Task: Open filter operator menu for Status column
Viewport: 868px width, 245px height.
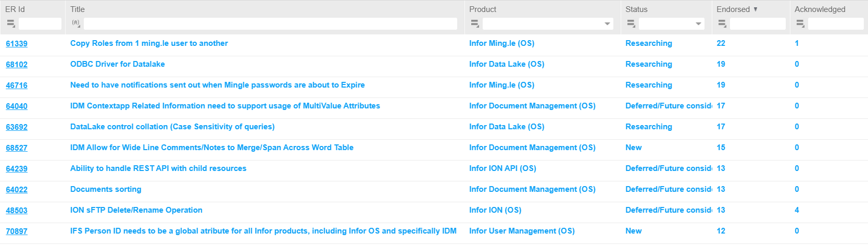Action: point(631,23)
